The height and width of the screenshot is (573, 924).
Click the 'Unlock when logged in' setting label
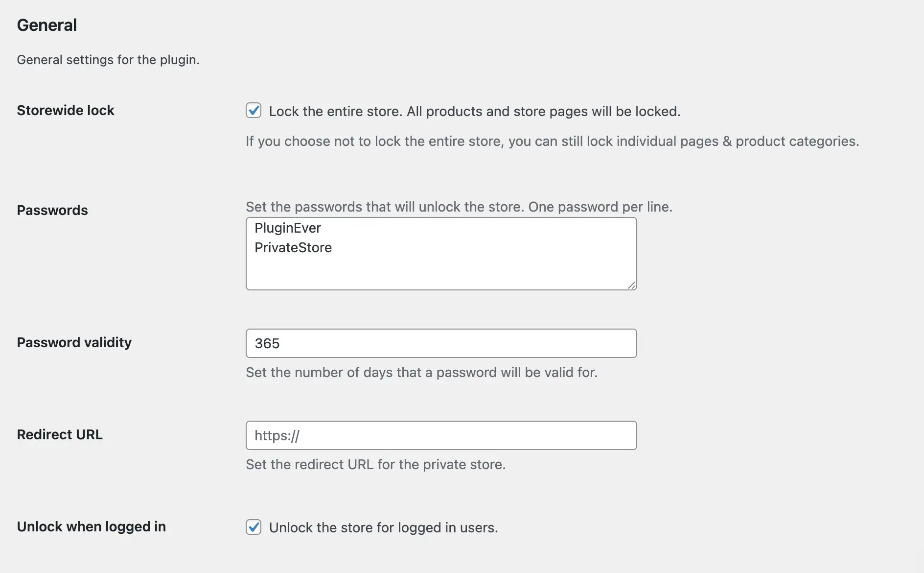pos(92,527)
